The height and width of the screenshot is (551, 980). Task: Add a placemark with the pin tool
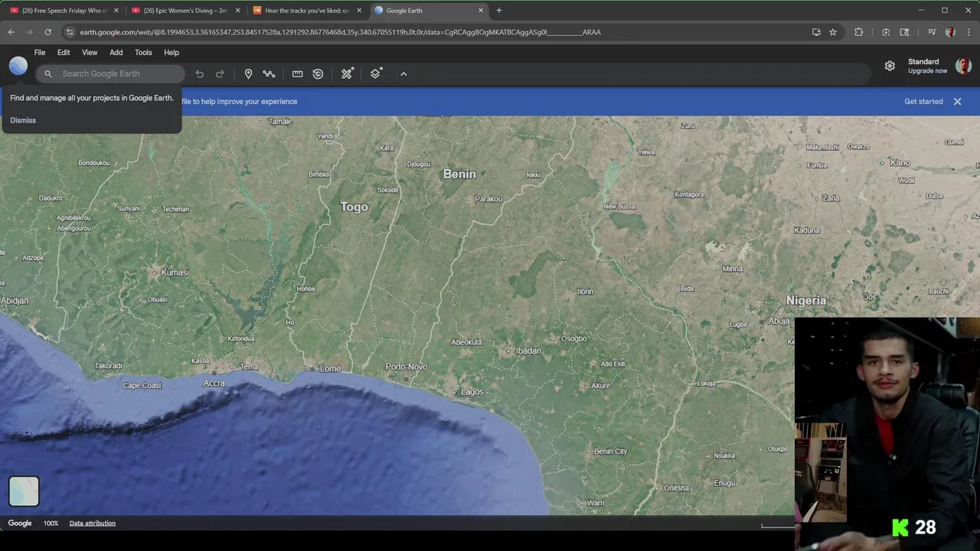[248, 73]
